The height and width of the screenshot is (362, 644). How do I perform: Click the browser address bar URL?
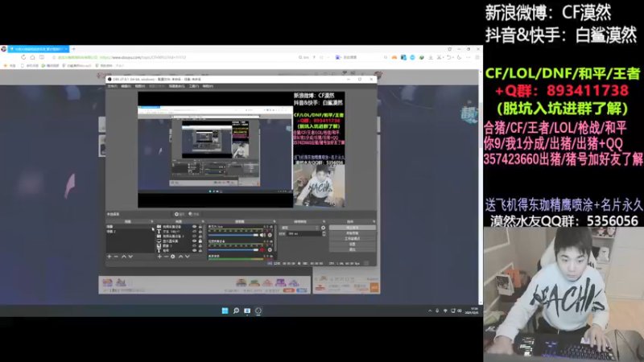143,57
